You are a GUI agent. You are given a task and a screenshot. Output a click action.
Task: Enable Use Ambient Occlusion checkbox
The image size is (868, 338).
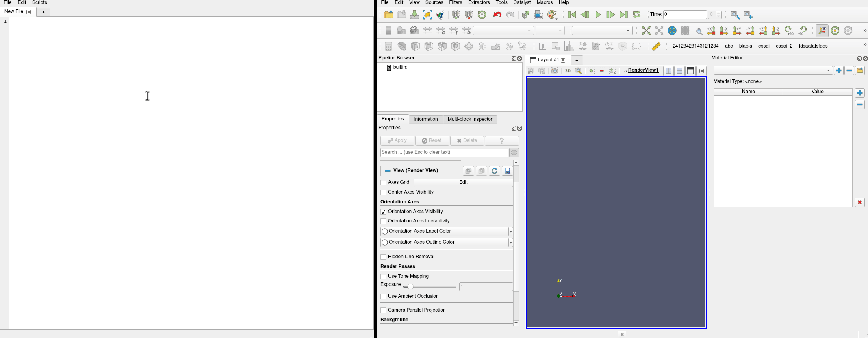(383, 297)
